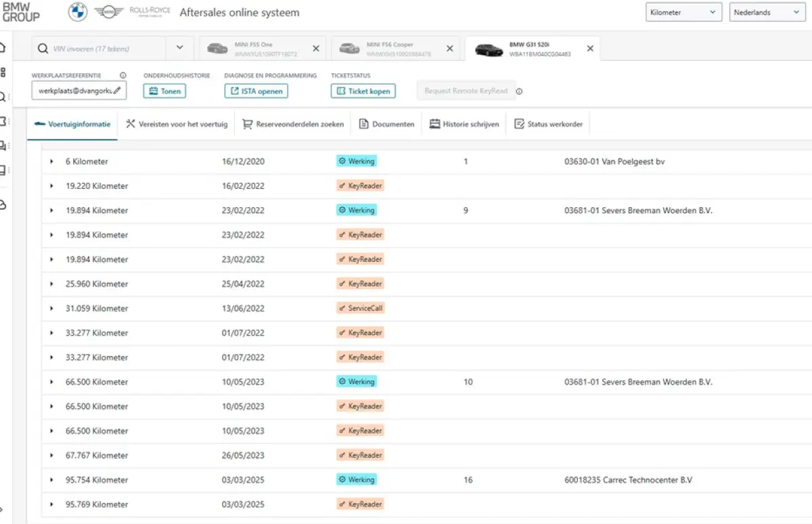This screenshot has width=812, height=524.
Task: Open the Historie schrijven tab
Action: tap(465, 125)
